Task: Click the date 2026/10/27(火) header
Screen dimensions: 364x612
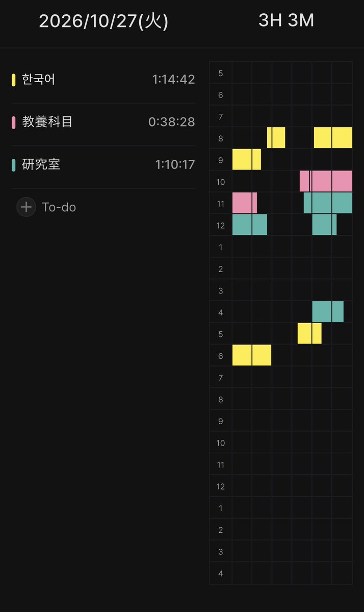Action: (103, 21)
